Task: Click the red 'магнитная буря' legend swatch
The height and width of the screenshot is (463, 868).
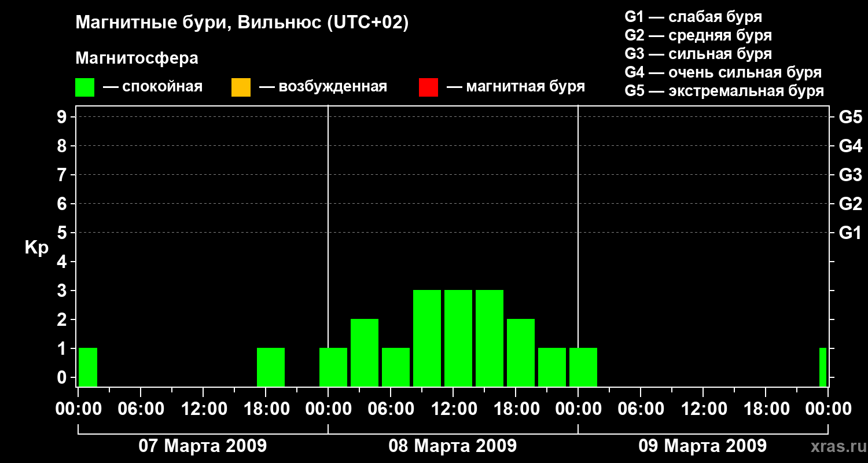Action: click(428, 87)
